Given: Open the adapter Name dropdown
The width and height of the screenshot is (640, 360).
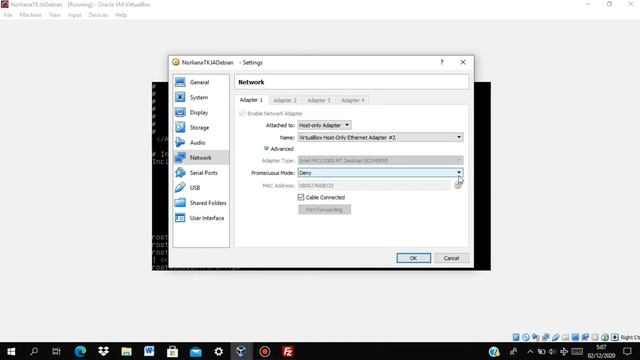Looking at the screenshot, I should [x=380, y=138].
